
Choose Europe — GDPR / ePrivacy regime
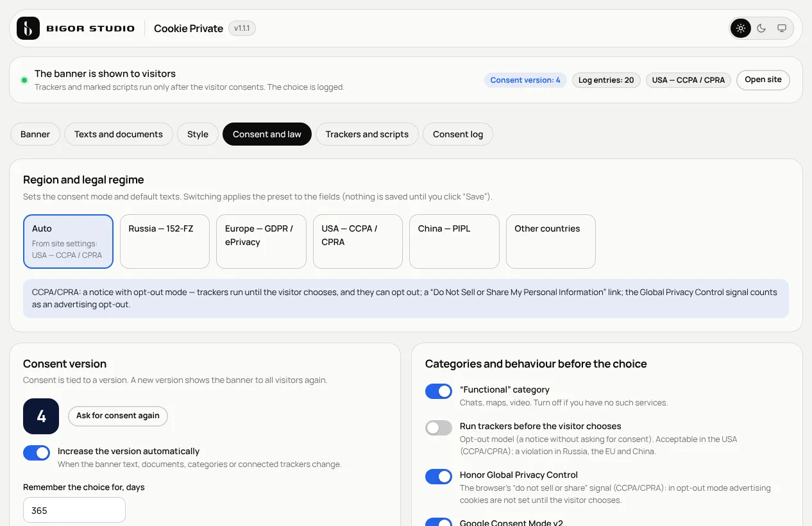click(x=261, y=241)
